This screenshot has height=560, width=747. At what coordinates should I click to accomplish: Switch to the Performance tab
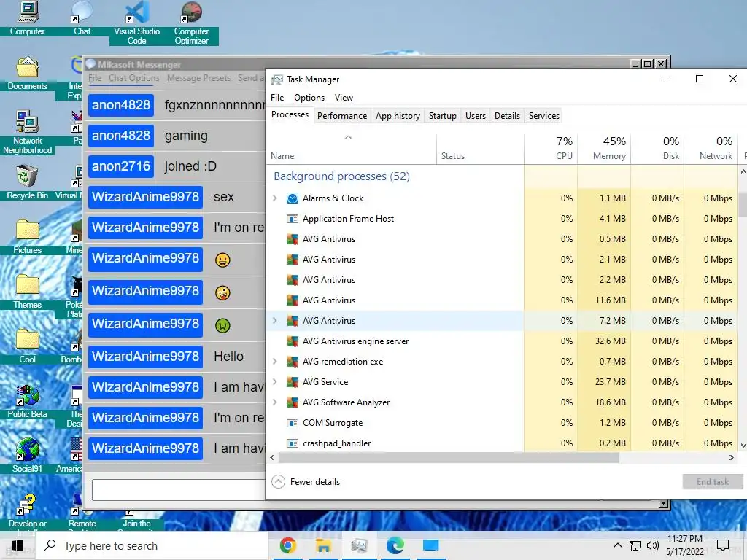[342, 116]
